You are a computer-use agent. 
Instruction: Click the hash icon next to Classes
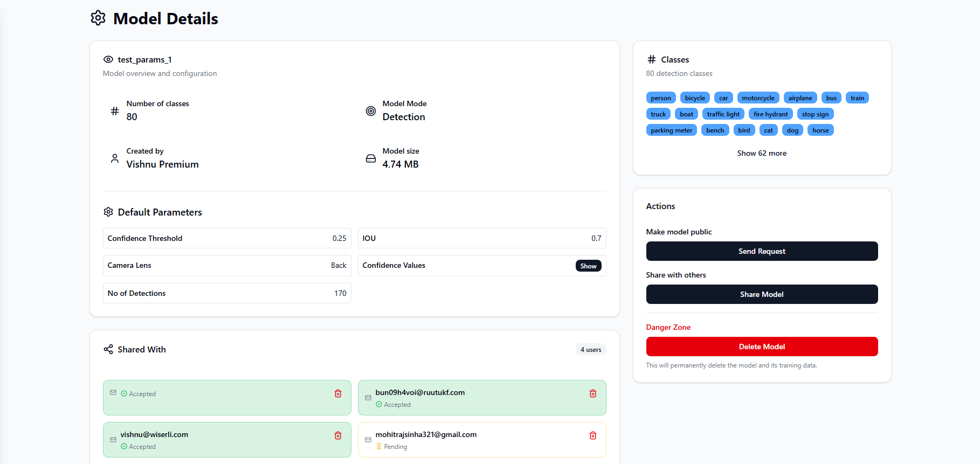652,59
